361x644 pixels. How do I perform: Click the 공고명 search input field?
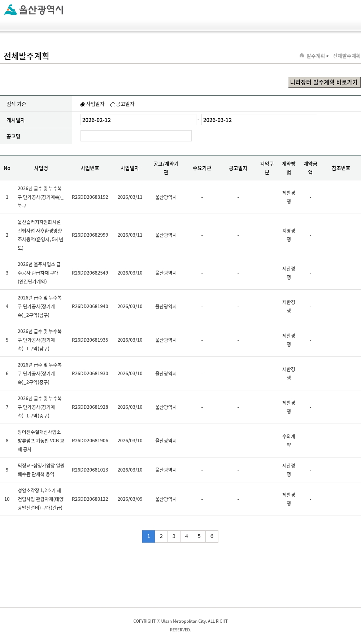(x=136, y=136)
